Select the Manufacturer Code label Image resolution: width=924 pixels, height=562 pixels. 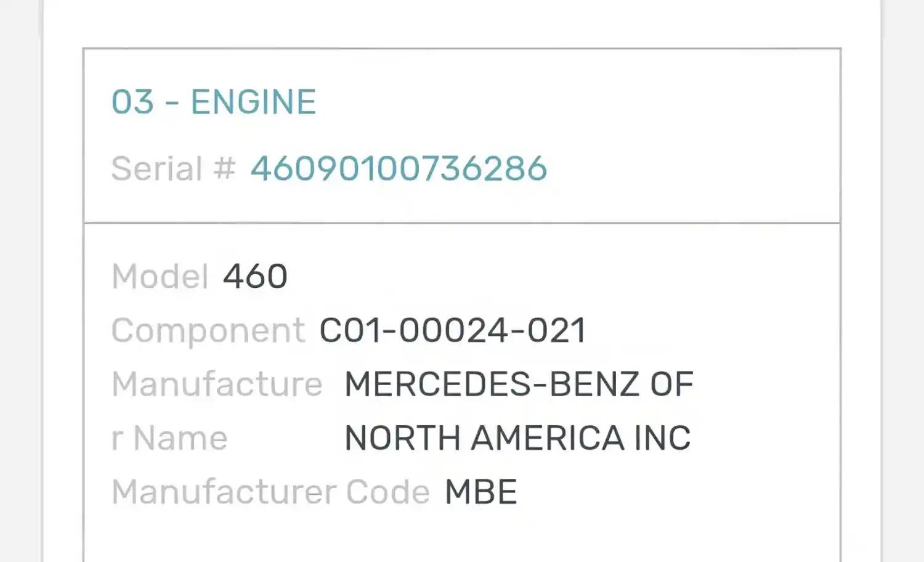(x=270, y=492)
